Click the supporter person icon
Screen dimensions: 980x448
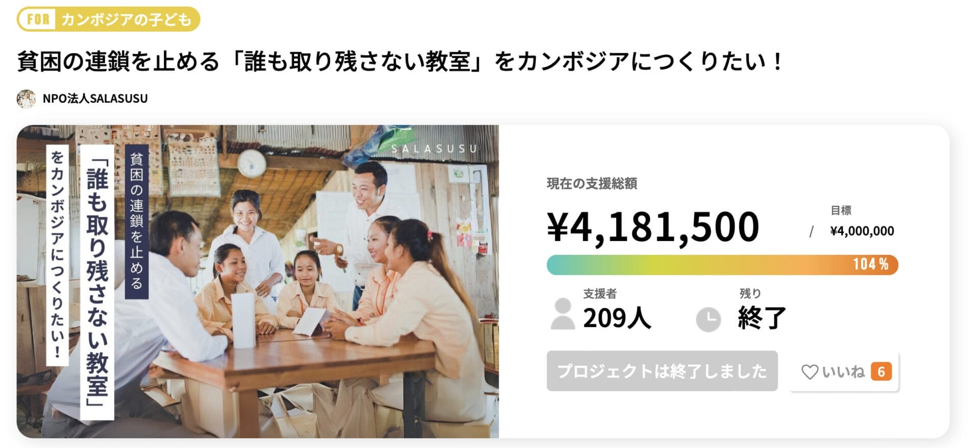coord(562,314)
